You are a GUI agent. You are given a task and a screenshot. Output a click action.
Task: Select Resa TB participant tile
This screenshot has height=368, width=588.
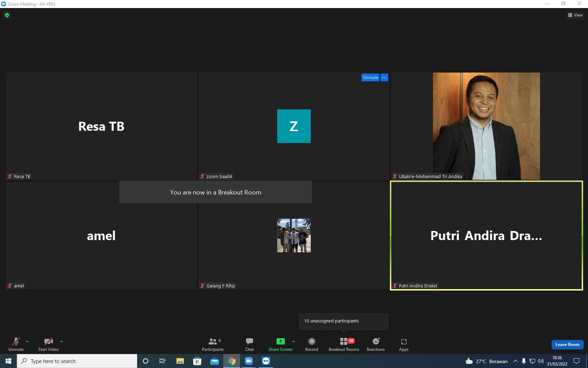pyautogui.click(x=101, y=126)
